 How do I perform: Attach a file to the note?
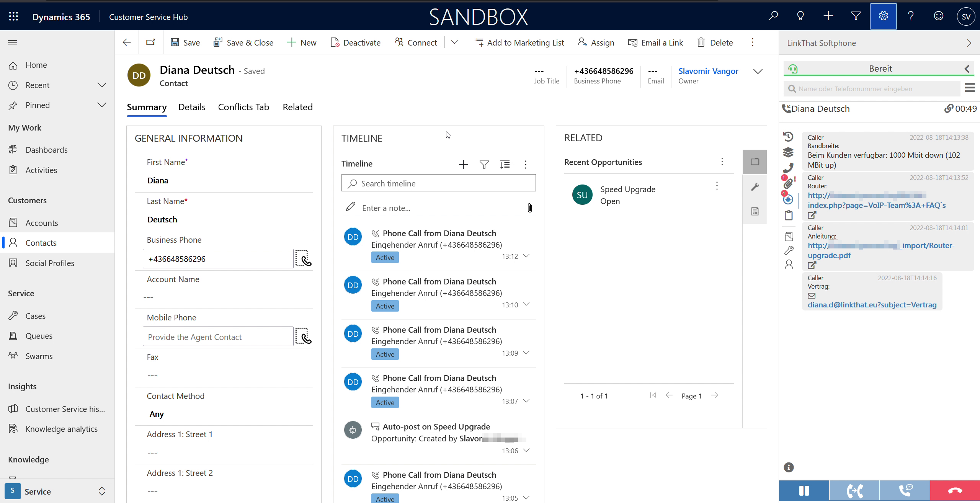click(529, 208)
